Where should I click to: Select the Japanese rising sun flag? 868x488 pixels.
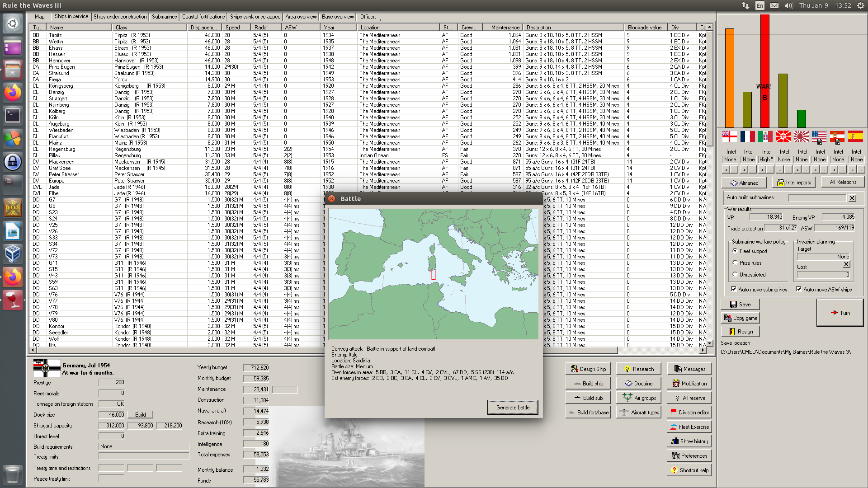pos(802,136)
